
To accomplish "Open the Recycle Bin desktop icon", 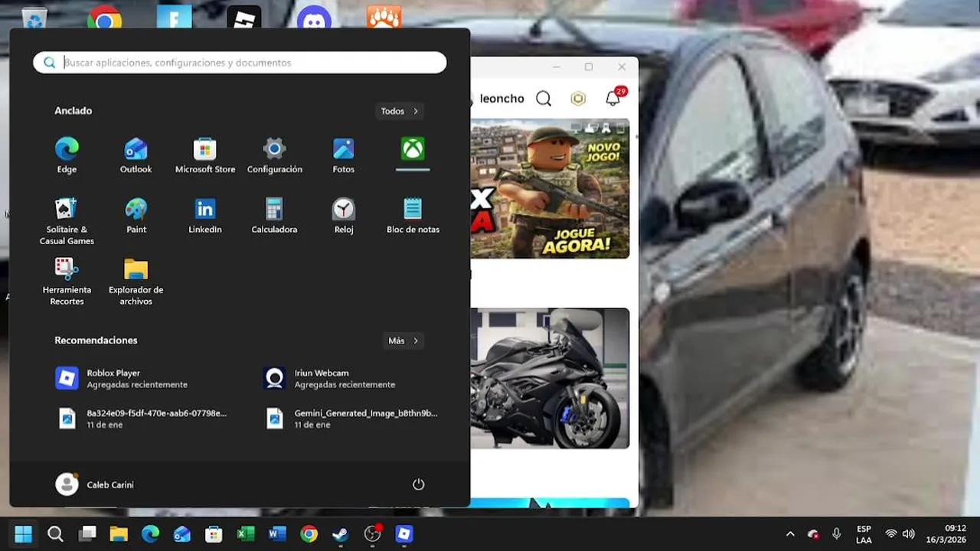I will pyautogui.click(x=34, y=17).
